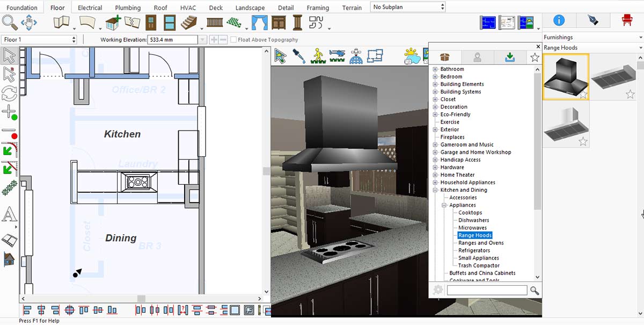
Task: Click the Stairs tool icon
Action: (189, 23)
